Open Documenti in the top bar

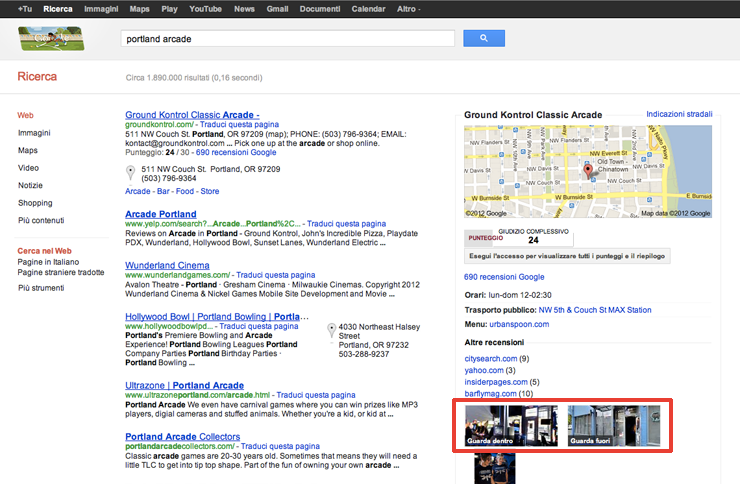coord(320,9)
